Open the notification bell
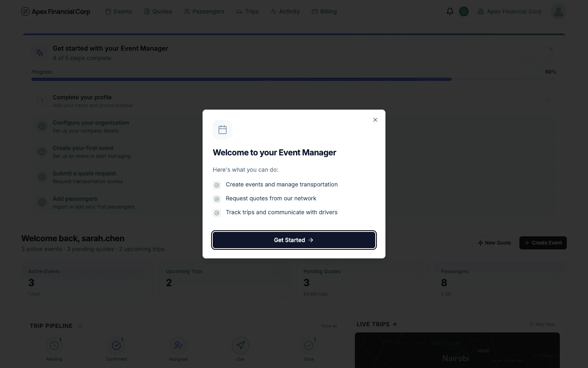The width and height of the screenshot is (588, 368). [450, 11]
